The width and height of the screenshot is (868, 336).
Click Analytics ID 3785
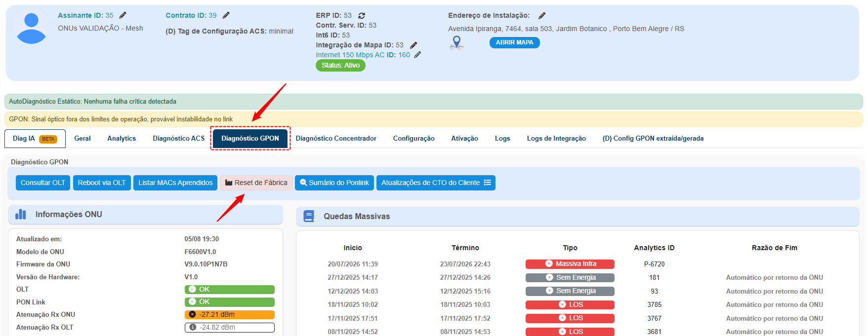pyautogui.click(x=654, y=305)
